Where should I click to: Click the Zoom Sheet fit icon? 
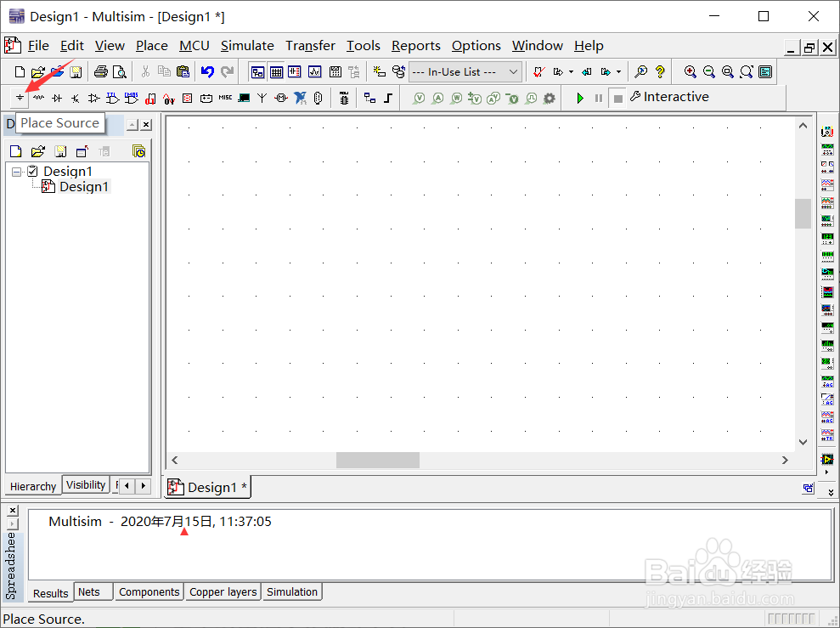(x=747, y=71)
